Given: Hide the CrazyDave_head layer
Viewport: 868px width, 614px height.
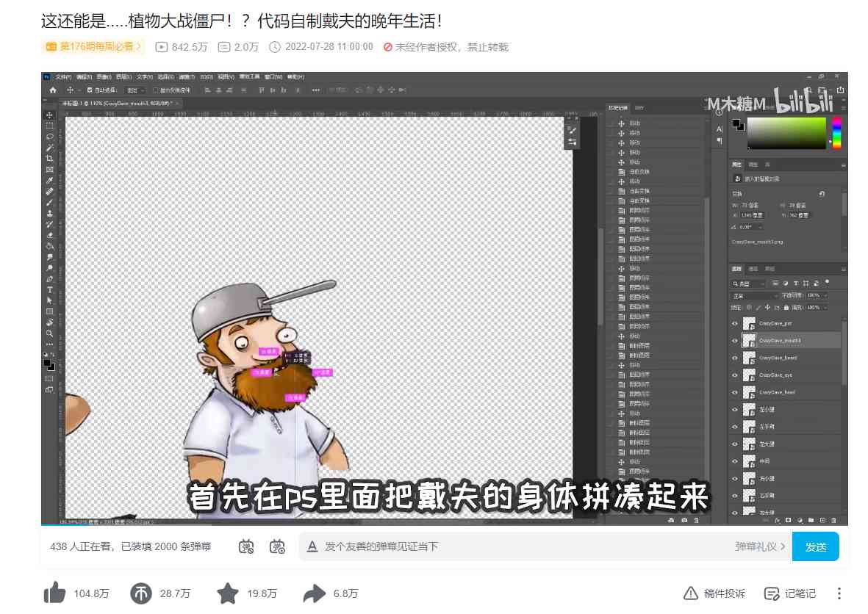Looking at the screenshot, I should 734,392.
